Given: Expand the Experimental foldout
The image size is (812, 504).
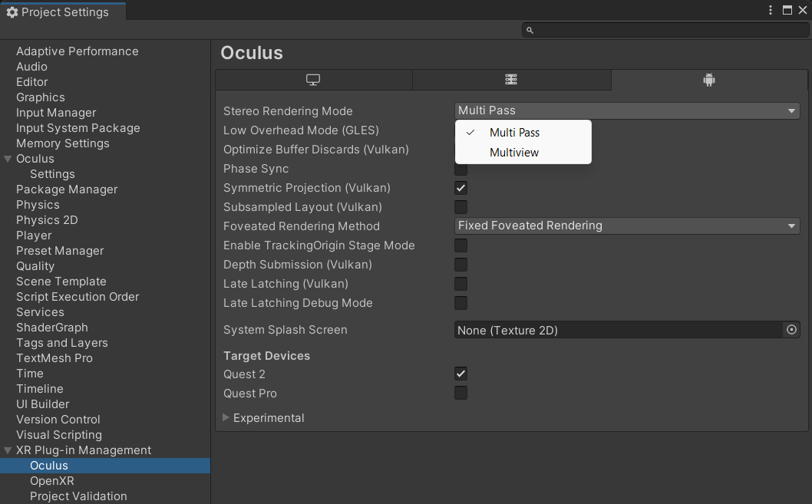Looking at the screenshot, I should (226, 417).
